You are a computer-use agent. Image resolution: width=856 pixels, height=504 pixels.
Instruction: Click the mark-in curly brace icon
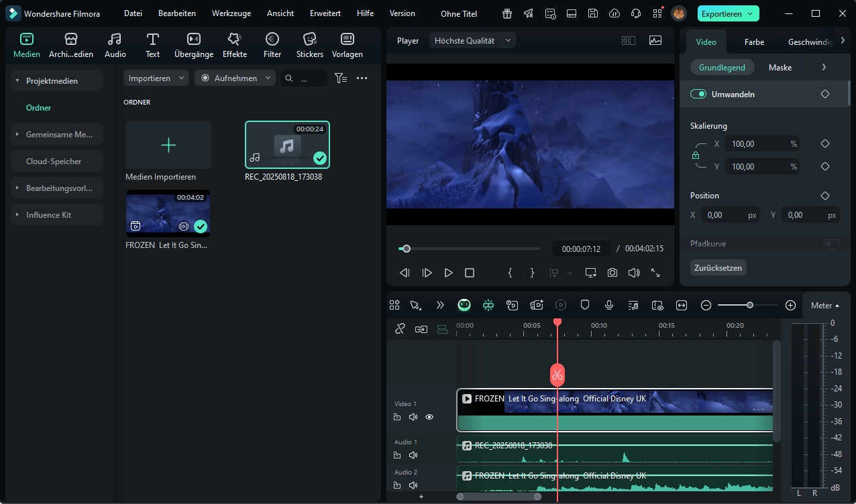point(510,273)
